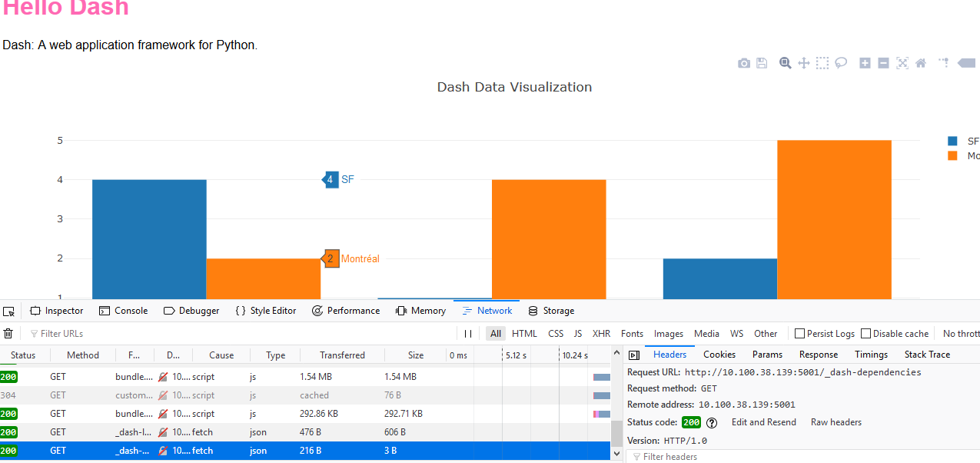Viewport: 980px width, 463px height.
Task: Sort by the Method column header
Action: click(83, 355)
